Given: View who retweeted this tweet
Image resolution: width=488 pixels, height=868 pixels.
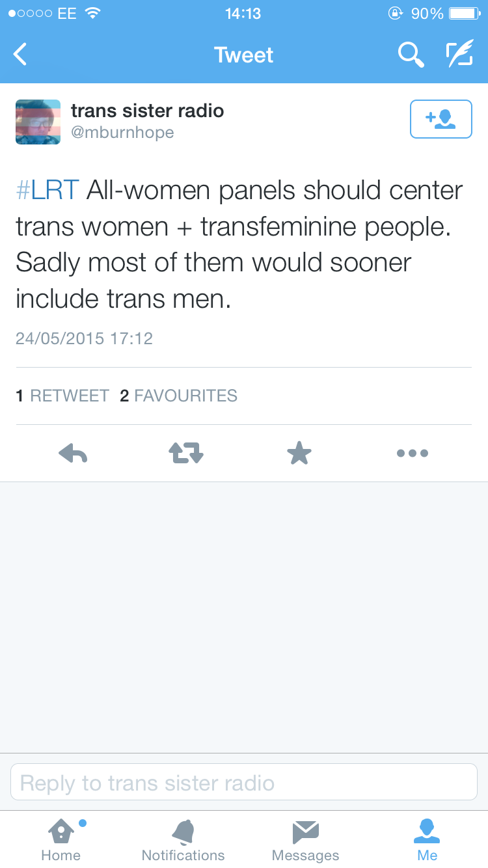Looking at the screenshot, I should pyautogui.click(x=62, y=396).
